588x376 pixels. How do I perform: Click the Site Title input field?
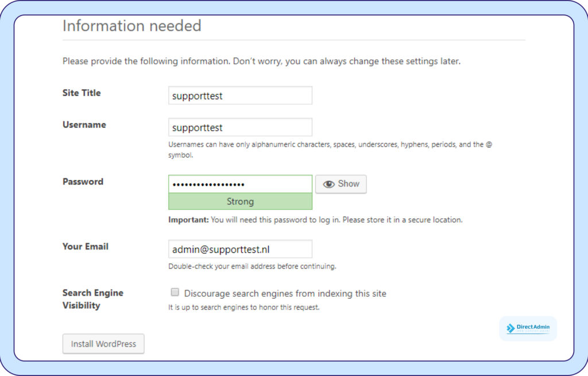point(240,95)
